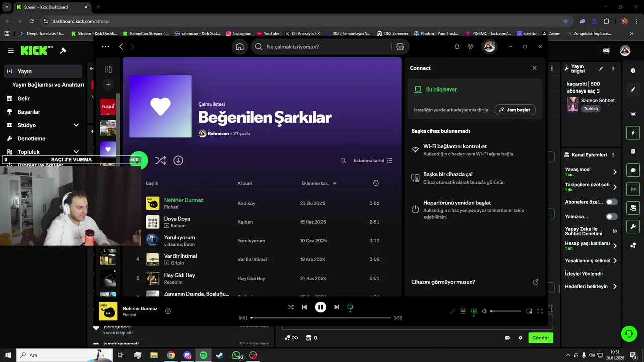The height and width of the screenshot is (362, 644).
Task: Expand Stüdyo menu chevron
Action: tap(76, 125)
